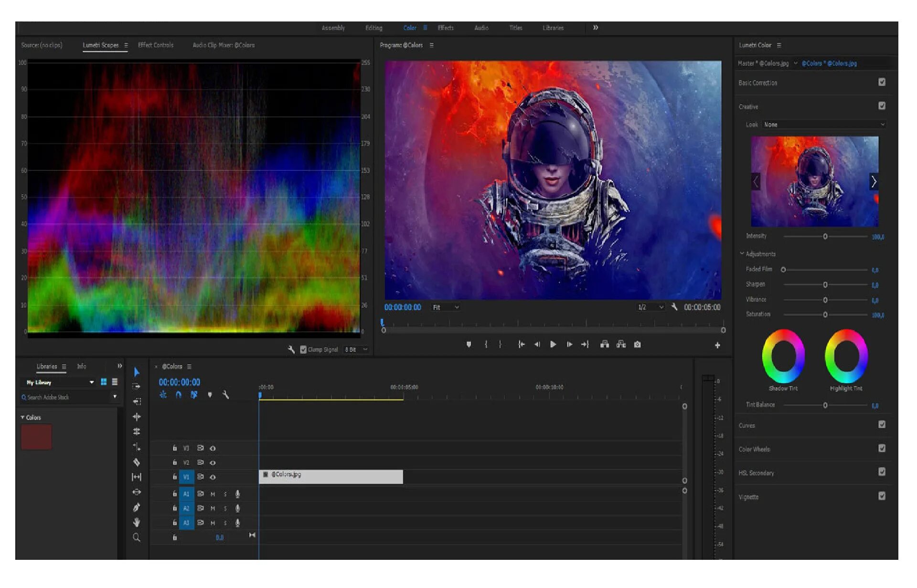Open the Fit zoom level dropdown
This screenshot has height=588, width=917.
click(446, 307)
